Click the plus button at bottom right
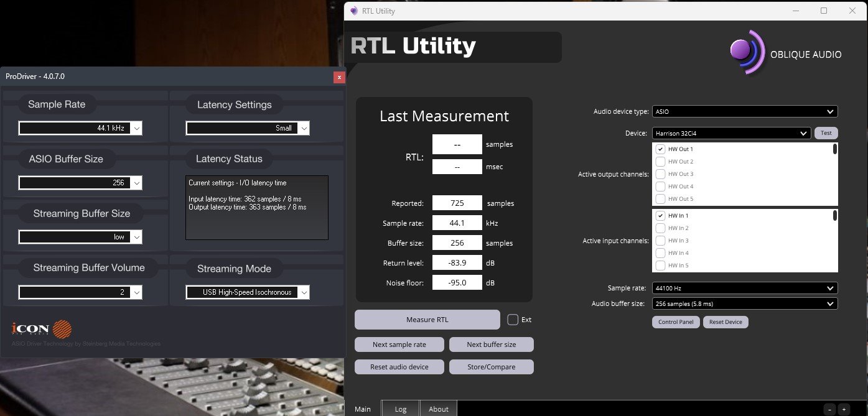The height and width of the screenshot is (416, 868). click(x=844, y=409)
